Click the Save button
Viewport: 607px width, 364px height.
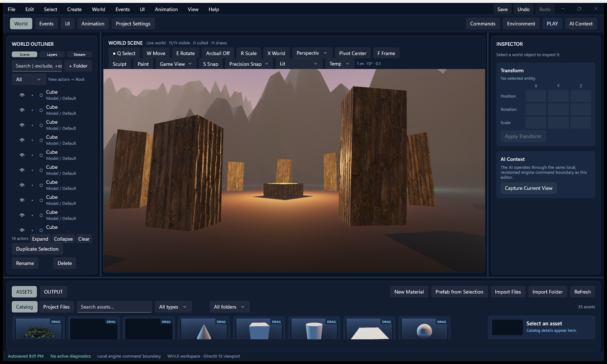click(502, 9)
